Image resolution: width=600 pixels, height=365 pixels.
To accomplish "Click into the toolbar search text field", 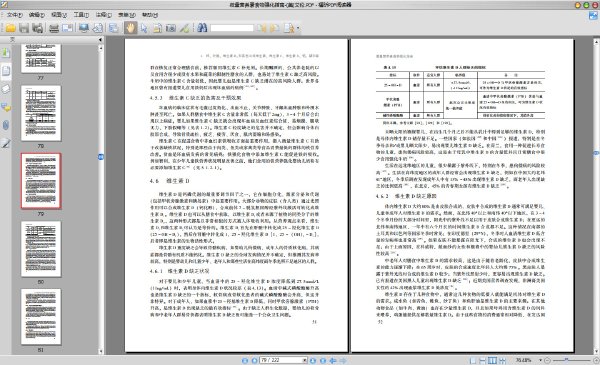I will (232, 28).
